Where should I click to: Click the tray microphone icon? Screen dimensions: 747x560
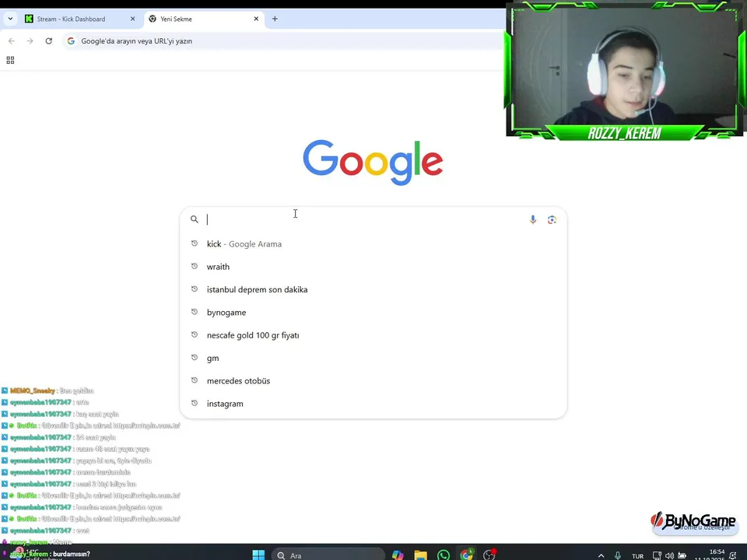click(x=618, y=555)
